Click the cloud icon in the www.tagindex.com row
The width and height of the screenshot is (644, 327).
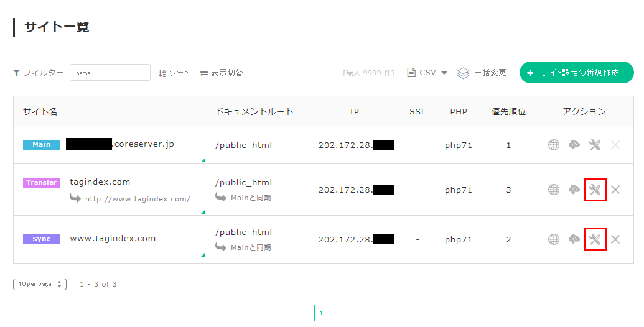(574, 239)
